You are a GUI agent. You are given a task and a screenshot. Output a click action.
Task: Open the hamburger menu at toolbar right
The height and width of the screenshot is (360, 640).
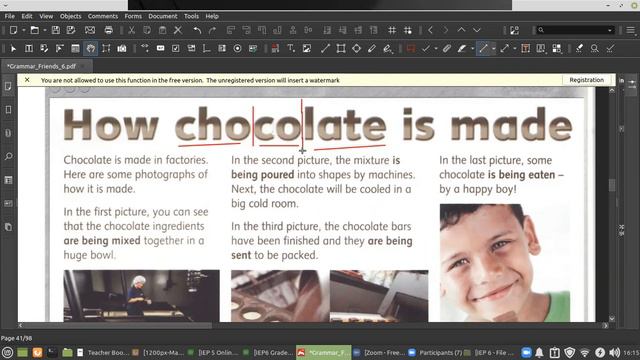click(631, 30)
